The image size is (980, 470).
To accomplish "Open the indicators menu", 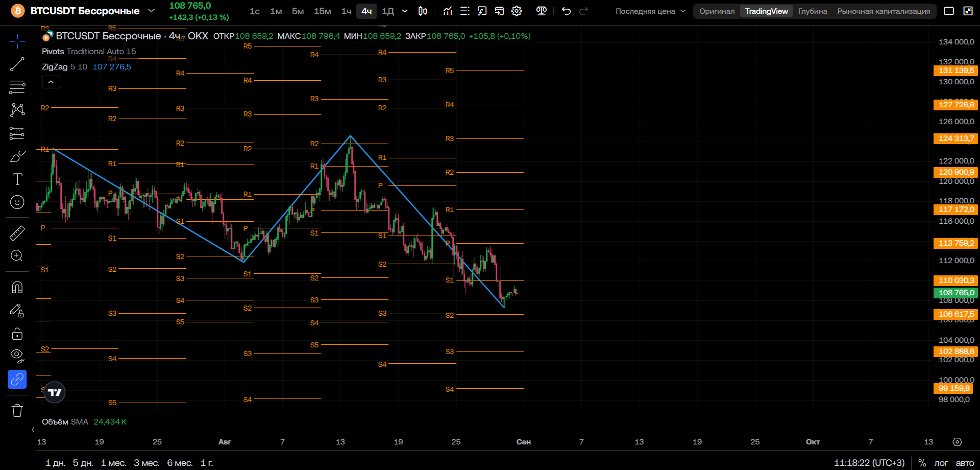I will pos(448,11).
